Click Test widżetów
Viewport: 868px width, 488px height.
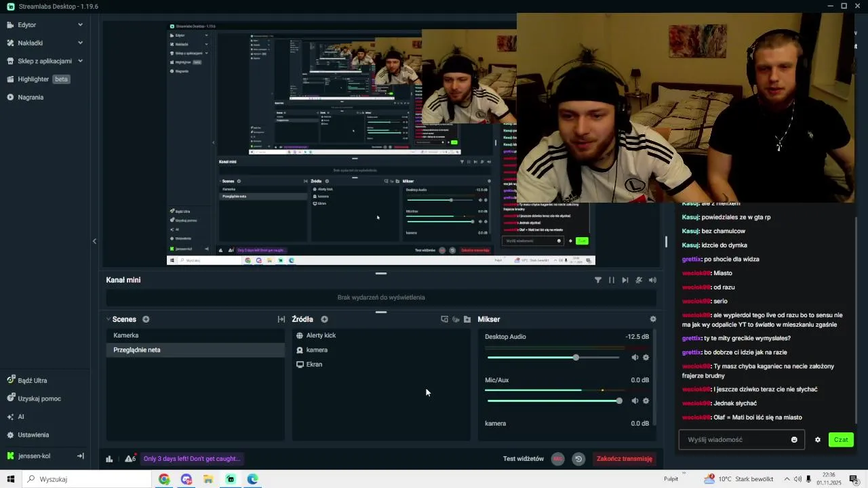[524, 459]
